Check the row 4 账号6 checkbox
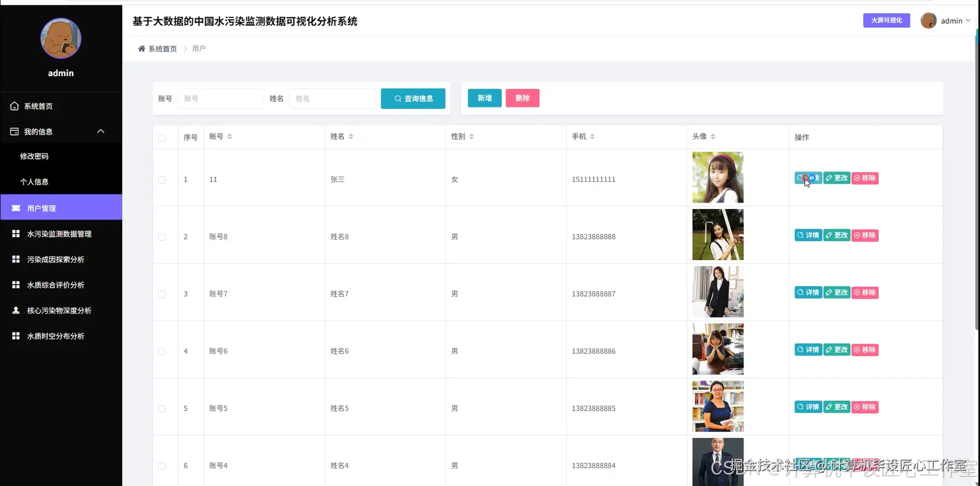Viewport: 980px width, 486px height. click(162, 352)
